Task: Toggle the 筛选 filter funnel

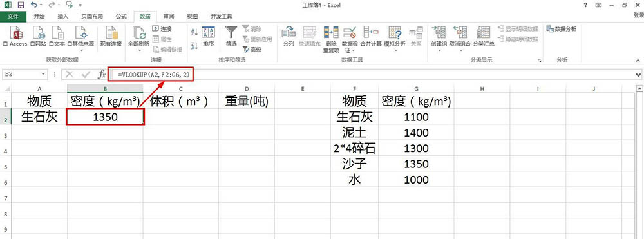Action: pos(231,36)
